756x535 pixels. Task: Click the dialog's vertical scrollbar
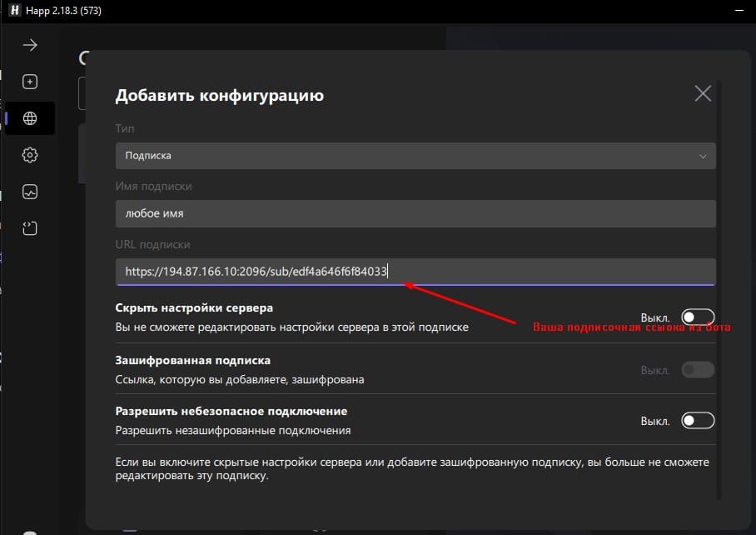coord(720,289)
